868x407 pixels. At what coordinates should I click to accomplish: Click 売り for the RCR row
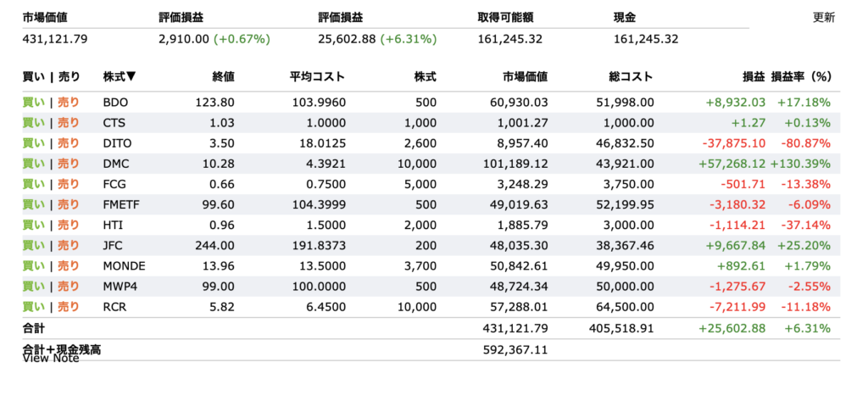click(69, 306)
